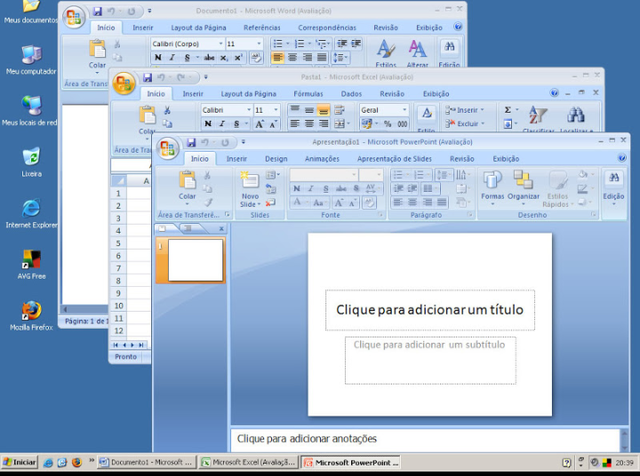The image size is (640, 476).
Task: Open the Calibri font dropdown in Excel
Action: tap(249, 110)
